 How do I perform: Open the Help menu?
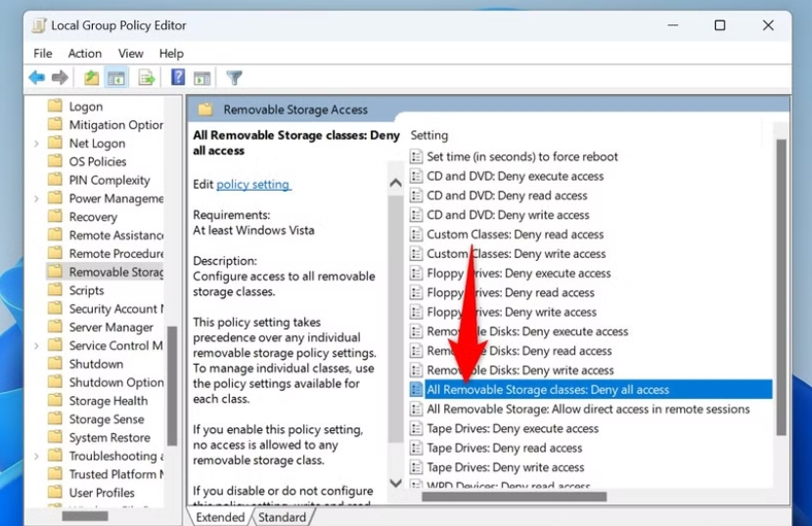[171, 54]
